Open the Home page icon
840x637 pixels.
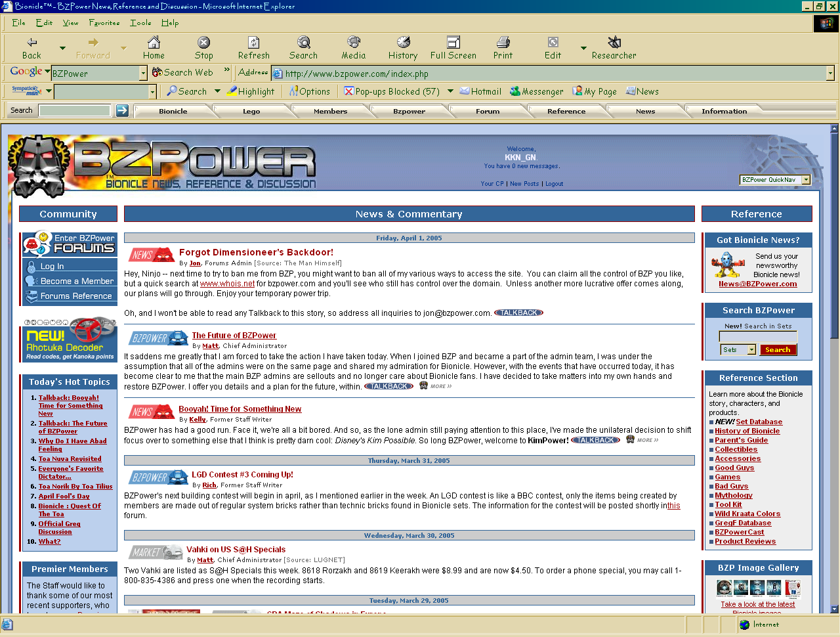[154, 48]
